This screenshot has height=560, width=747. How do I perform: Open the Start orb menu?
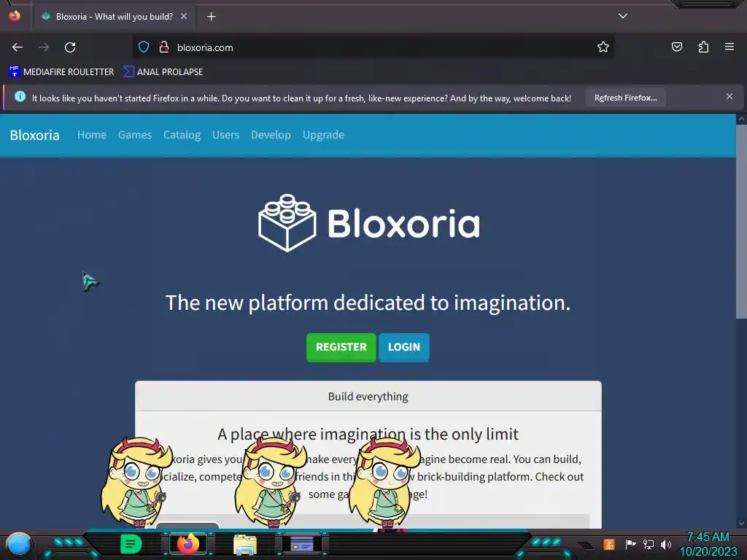click(19, 544)
